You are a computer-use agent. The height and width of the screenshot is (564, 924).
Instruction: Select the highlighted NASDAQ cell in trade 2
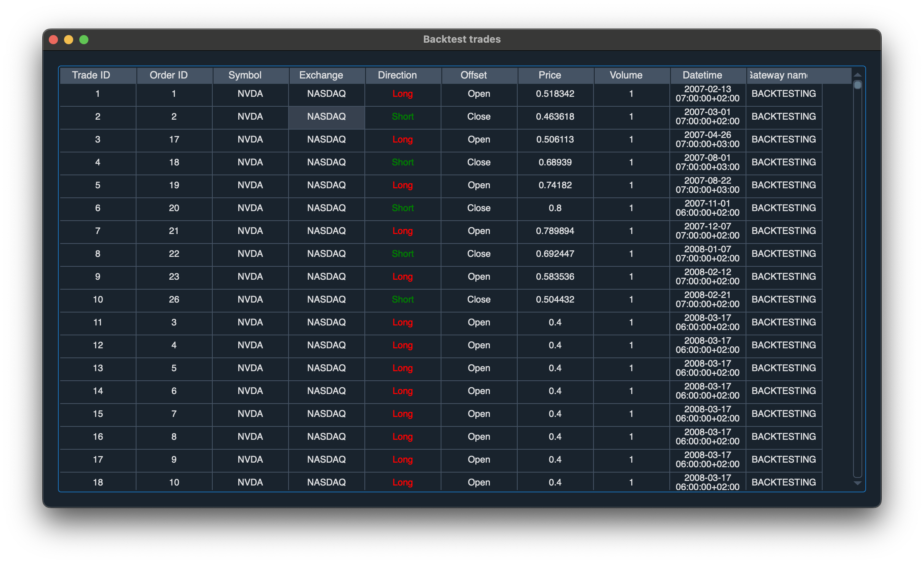pos(327,117)
